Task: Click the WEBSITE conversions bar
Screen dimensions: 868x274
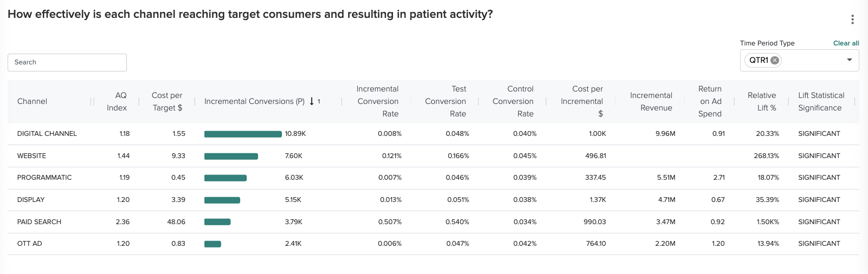Action: (x=231, y=156)
